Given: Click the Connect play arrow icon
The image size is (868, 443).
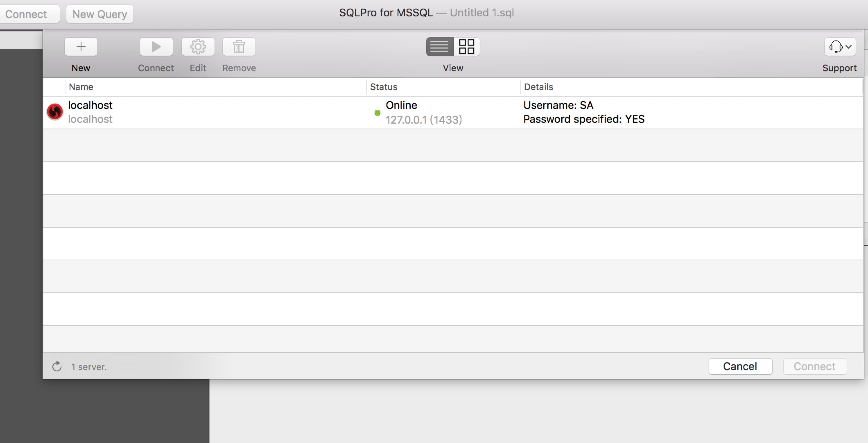Looking at the screenshot, I should tap(156, 46).
